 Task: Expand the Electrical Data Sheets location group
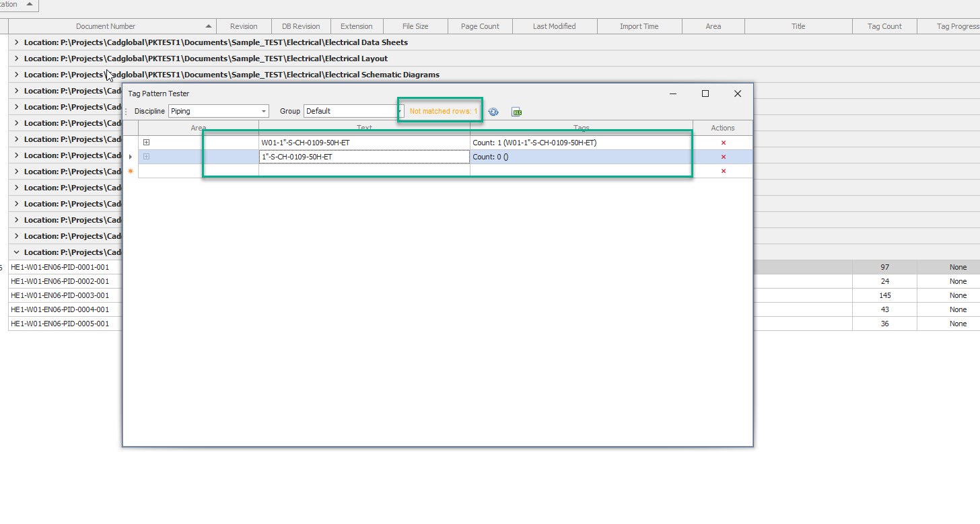tap(16, 42)
